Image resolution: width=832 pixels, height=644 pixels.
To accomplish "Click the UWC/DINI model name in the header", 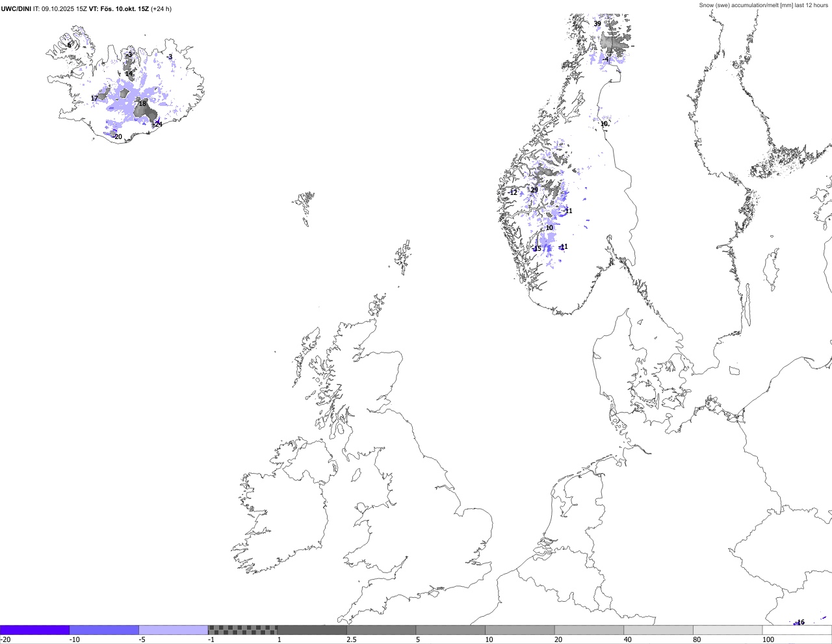I will [16, 9].
